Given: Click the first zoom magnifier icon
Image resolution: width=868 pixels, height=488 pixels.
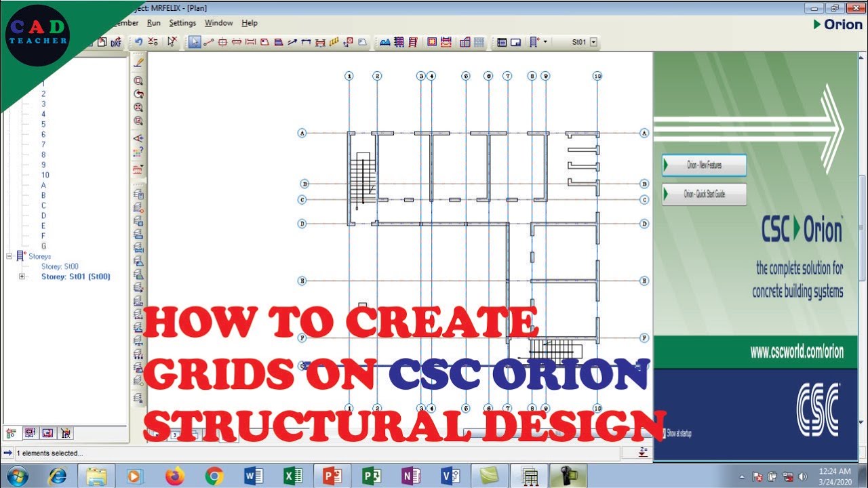Looking at the screenshot, I should 138,81.
